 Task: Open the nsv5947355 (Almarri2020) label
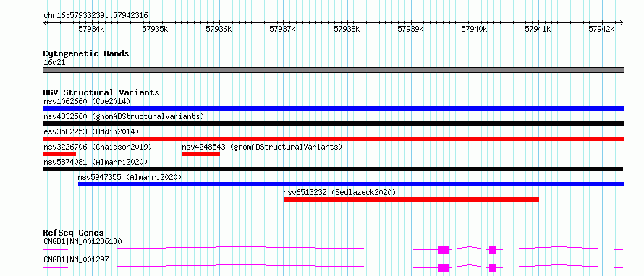[130, 177]
